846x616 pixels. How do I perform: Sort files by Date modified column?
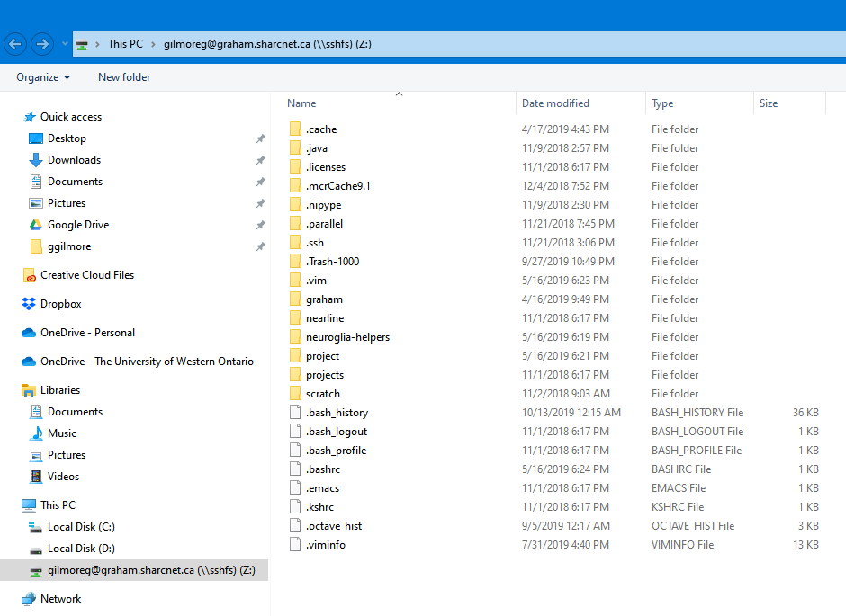click(555, 103)
